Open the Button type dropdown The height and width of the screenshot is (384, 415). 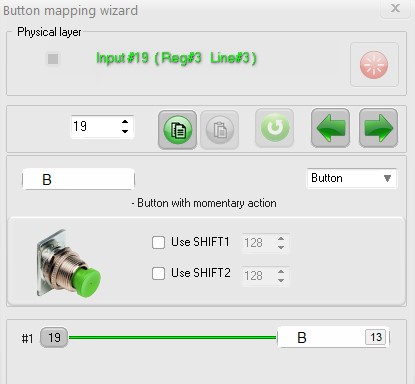pyautogui.click(x=352, y=178)
